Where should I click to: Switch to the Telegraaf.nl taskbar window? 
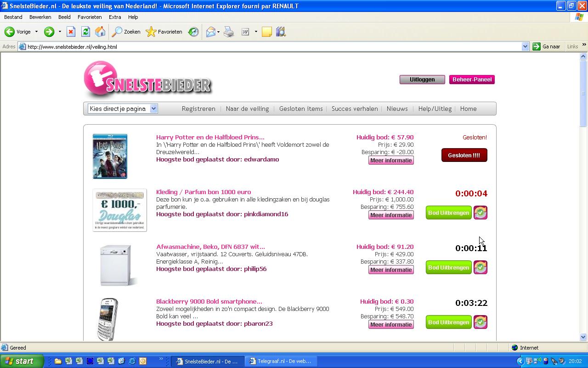[281, 361]
